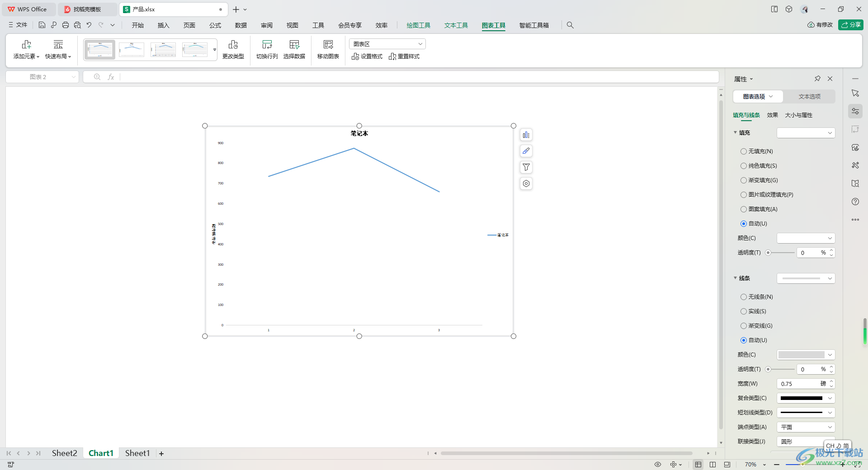The height and width of the screenshot is (470, 868).
Task: Click the zoom magnifier icon in the formula bar
Action: [97, 77]
